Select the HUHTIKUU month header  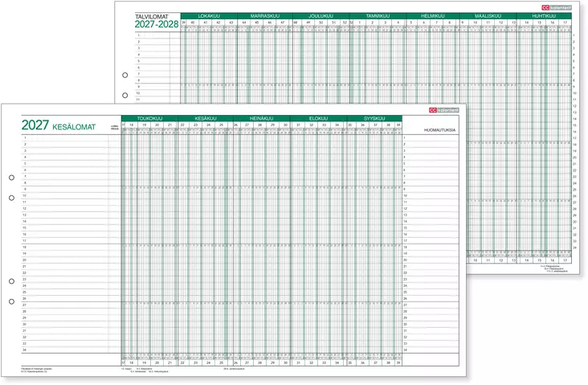(544, 16)
